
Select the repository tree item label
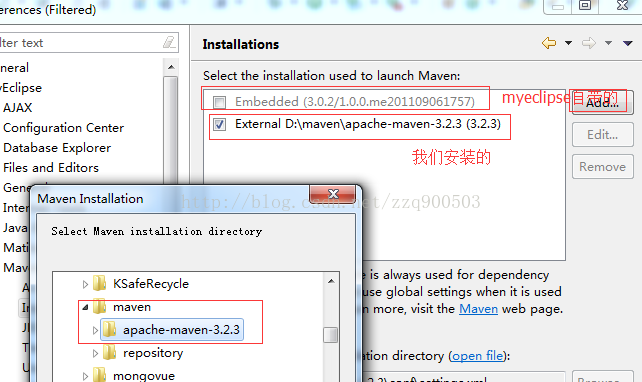click(x=153, y=353)
